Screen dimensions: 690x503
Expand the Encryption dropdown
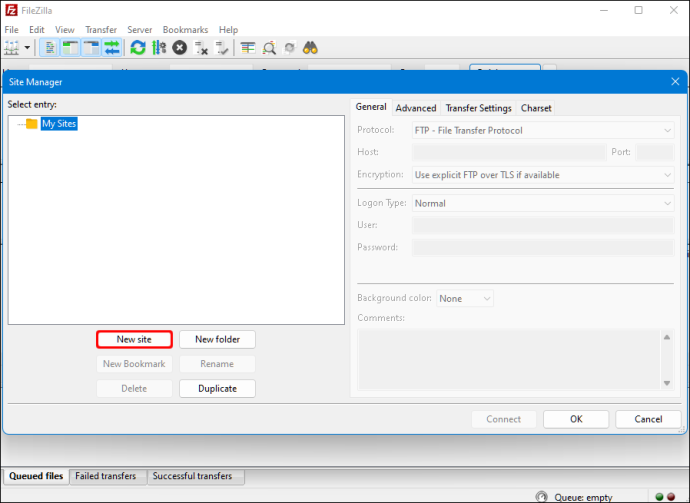[x=543, y=175]
